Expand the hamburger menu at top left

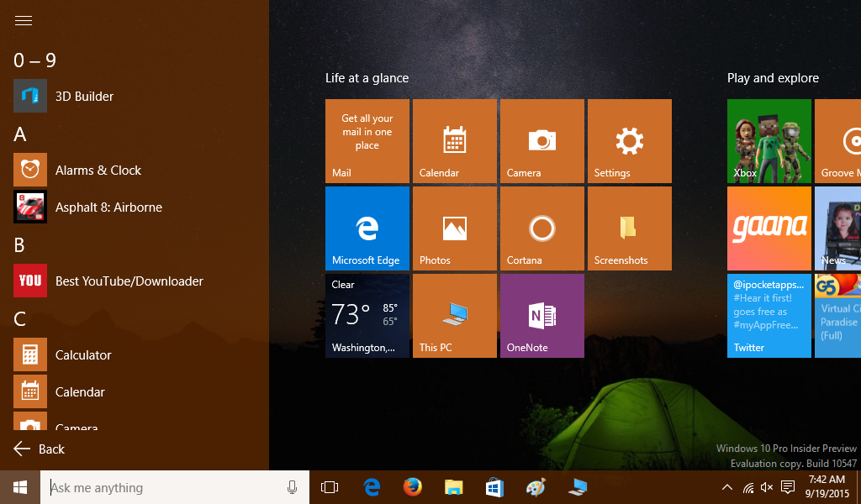23,20
